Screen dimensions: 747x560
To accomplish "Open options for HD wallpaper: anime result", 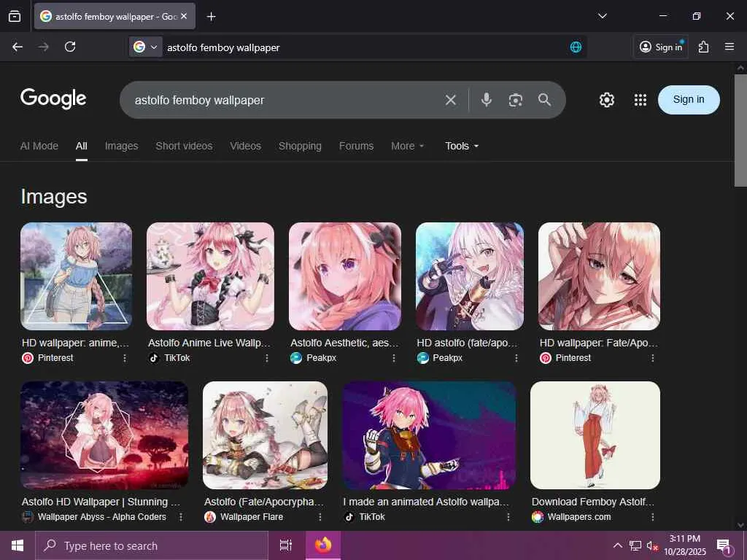I will [125, 358].
